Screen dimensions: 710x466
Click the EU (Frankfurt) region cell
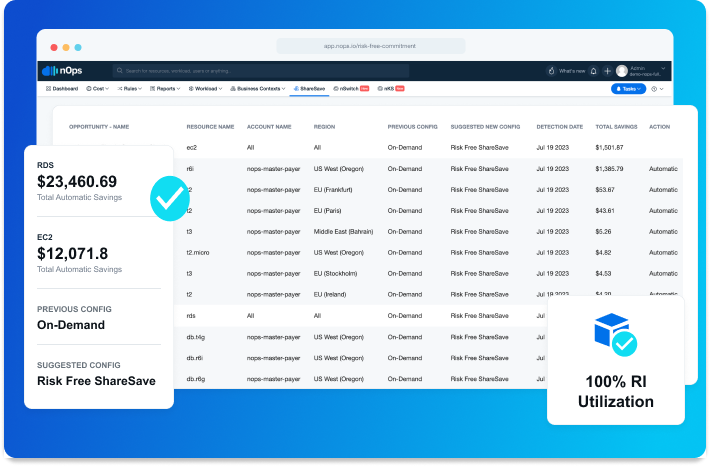point(333,190)
